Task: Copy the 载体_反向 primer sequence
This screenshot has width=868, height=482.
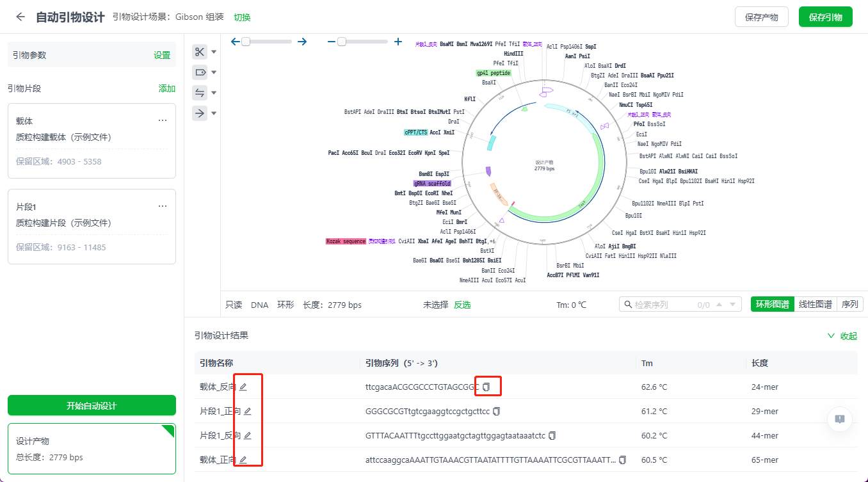Action: click(x=486, y=387)
